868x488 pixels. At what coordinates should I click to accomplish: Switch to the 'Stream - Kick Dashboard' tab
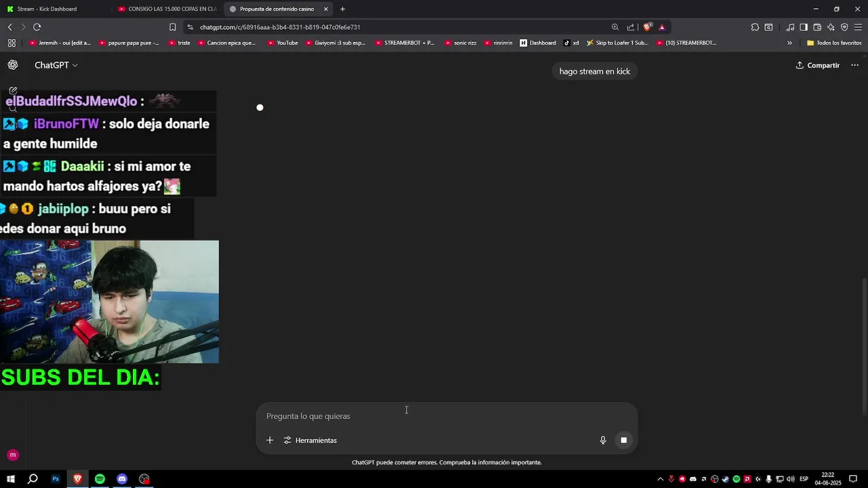54,9
